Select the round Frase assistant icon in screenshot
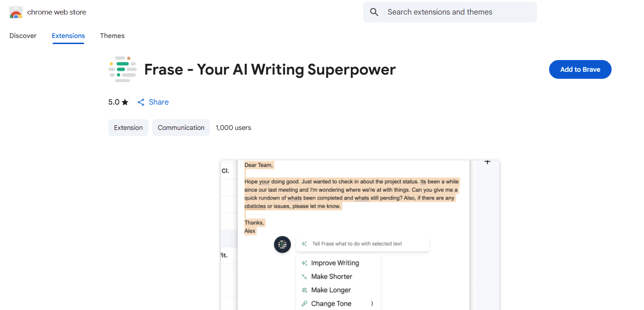The image size is (644, 310). coord(282,244)
